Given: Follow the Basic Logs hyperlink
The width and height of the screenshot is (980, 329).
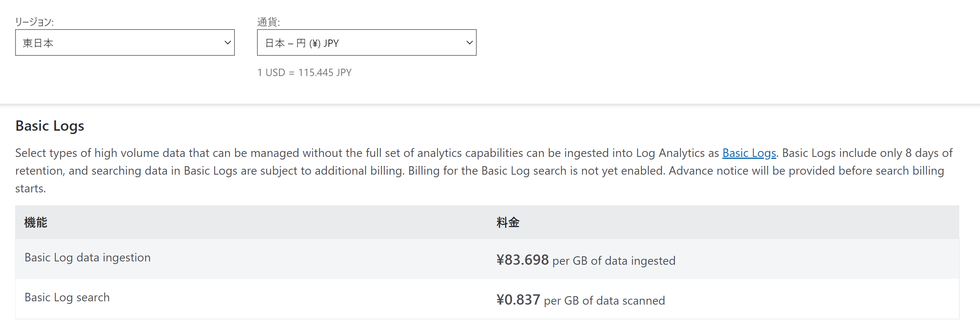Looking at the screenshot, I should tap(749, 153).
